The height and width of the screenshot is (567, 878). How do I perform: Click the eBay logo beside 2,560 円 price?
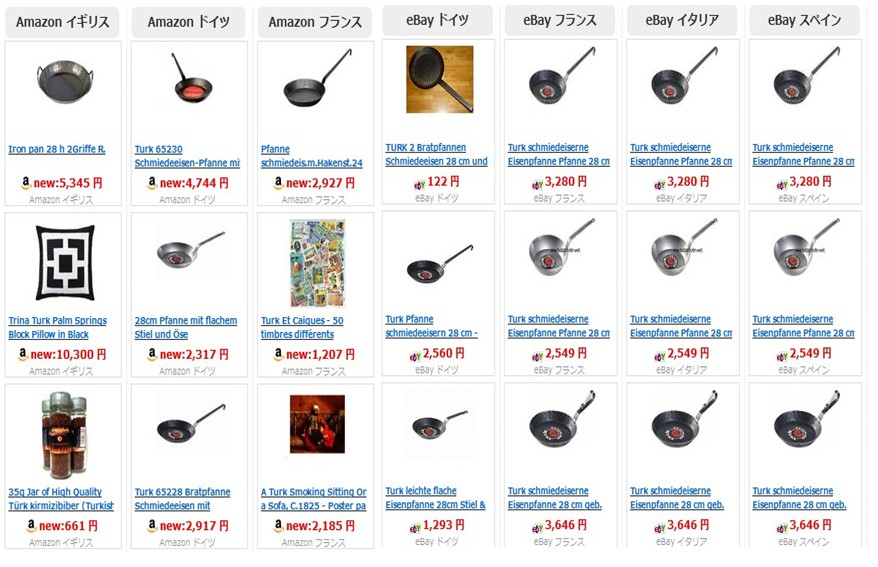click(x=415, y=355)
